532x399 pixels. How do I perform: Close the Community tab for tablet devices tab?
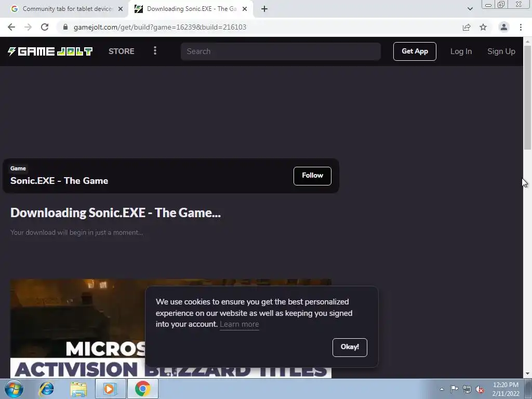(x=121, y=9)
